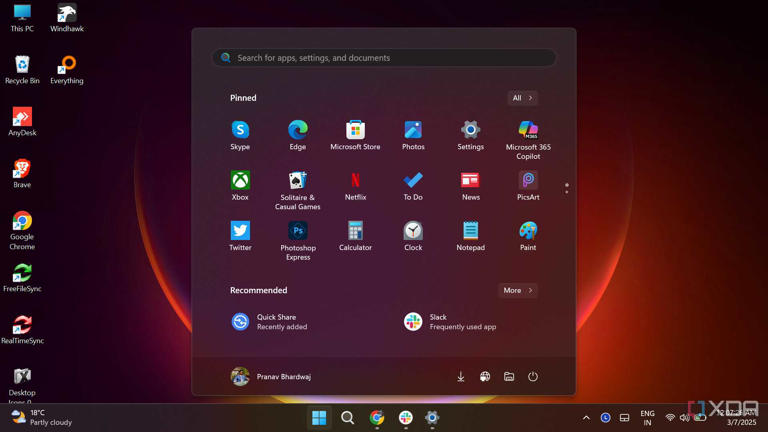Open Solitaire & Casual Games
The image size is (768, 432).
pyautogui.click(x=298, y=191)
